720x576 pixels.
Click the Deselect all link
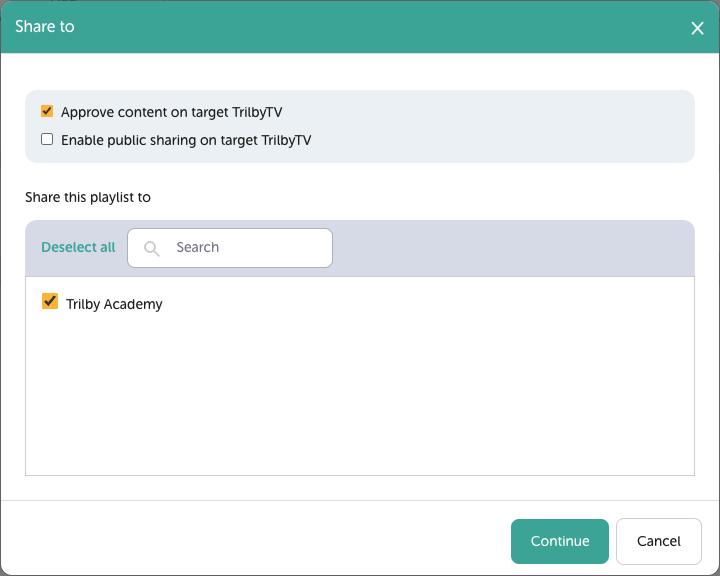tap(78, 248)
